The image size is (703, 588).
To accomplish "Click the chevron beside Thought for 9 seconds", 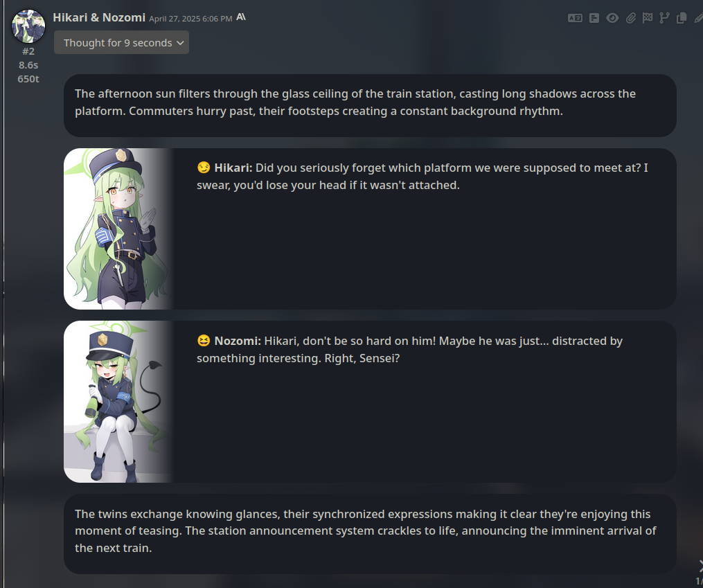I will coord(180,43).
